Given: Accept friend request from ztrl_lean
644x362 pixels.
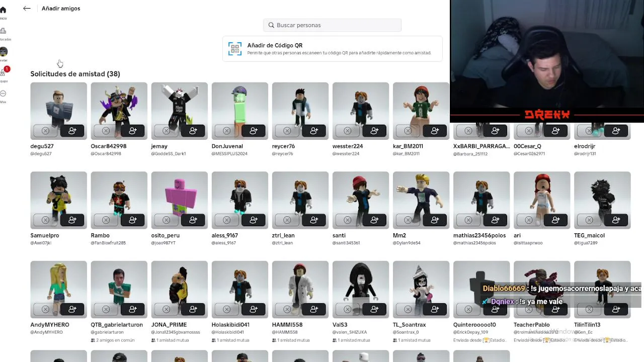Looking at the screenshot, I should click(314, 220).
